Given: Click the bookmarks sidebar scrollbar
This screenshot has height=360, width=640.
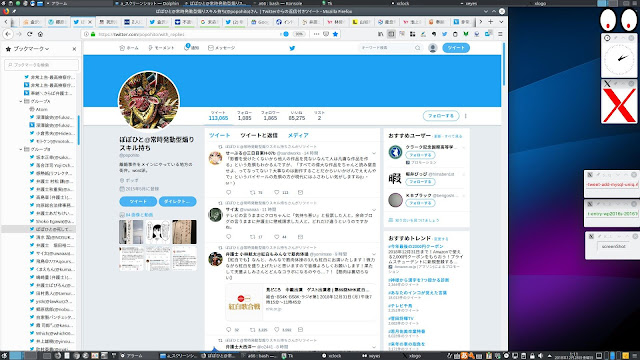Looking at the screenshot, I should coord(78,130).
